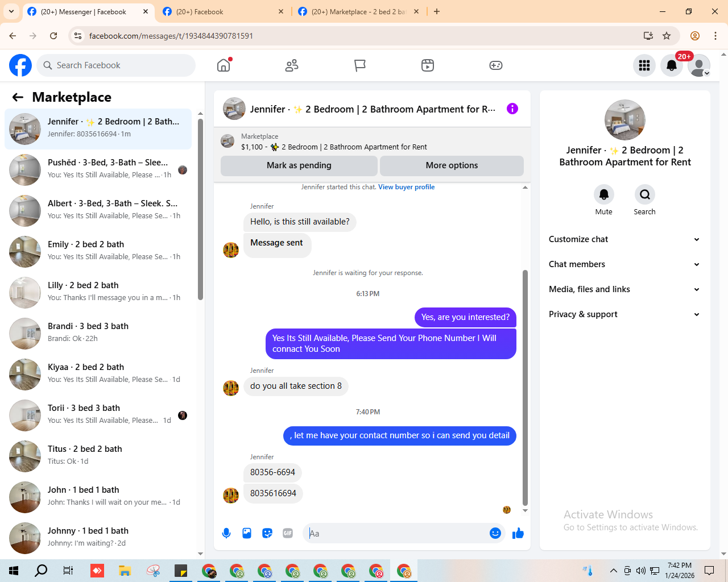Open the Chrome tab search dropdown
The width and height of the screenshot is (728, 582).
tap(11, 11)
